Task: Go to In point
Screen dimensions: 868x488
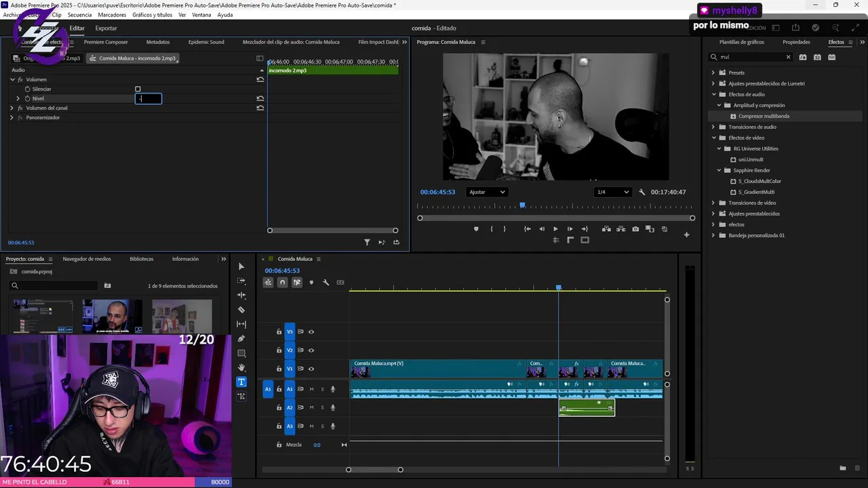Action: tap(527, 229)
